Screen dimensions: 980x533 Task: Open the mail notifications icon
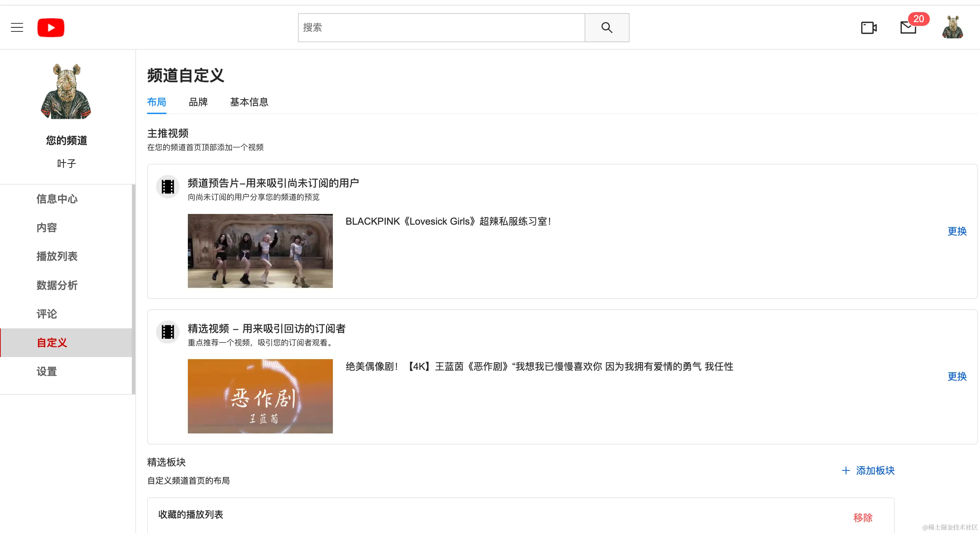click(x=908, y=27)
